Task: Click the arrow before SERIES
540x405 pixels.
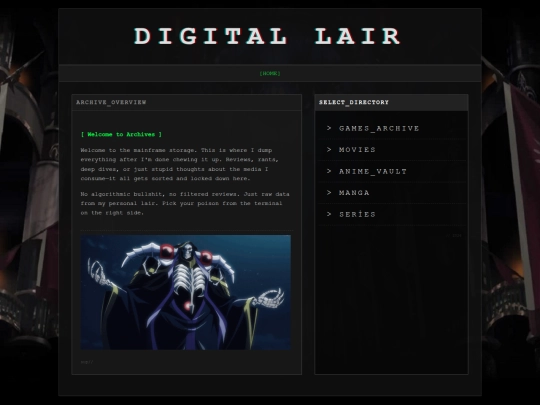Action: point(329,214)
